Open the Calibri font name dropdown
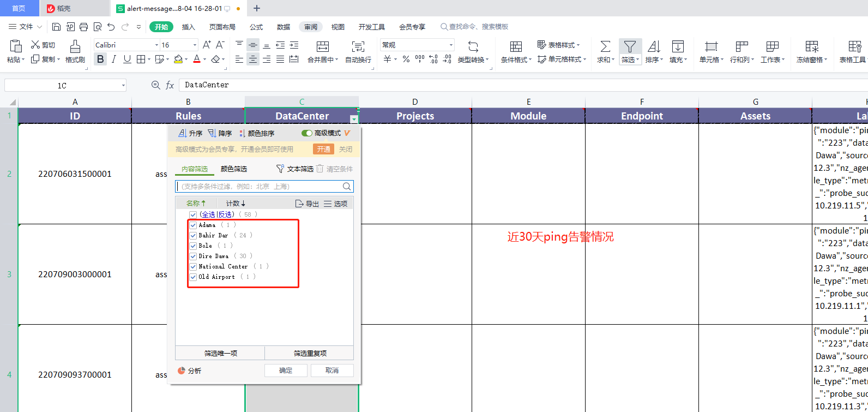The width and height of the screenshot is (868, 412). (x=156, y=45)
